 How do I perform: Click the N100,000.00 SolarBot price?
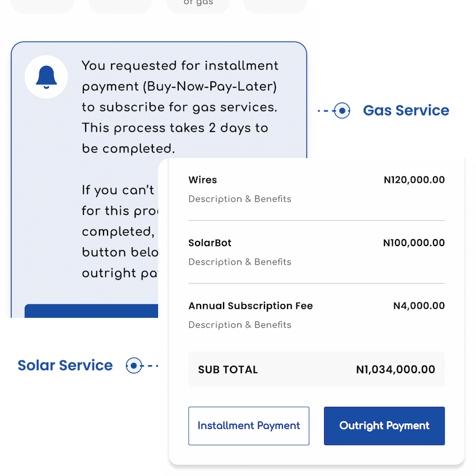(414, 243)
